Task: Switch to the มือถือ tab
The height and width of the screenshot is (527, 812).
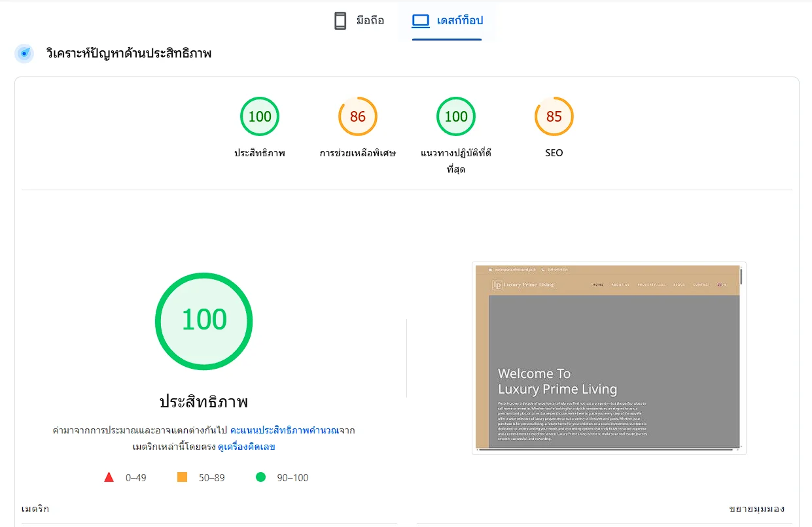Action: click(x=359, y=21)
